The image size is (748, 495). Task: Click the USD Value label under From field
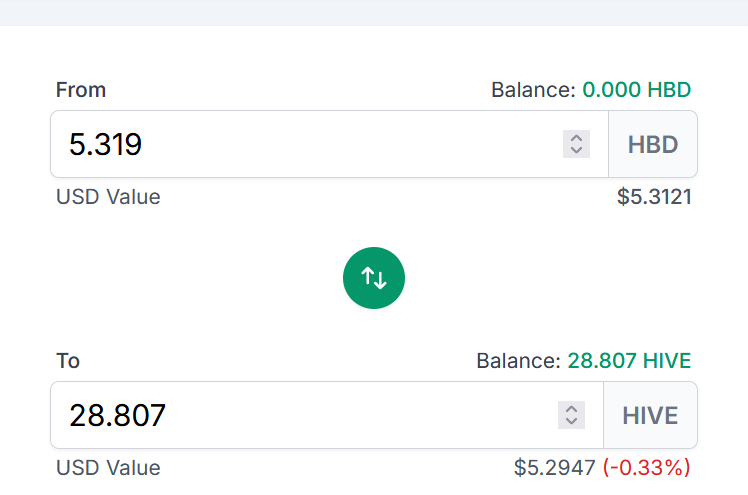point(108,196)
